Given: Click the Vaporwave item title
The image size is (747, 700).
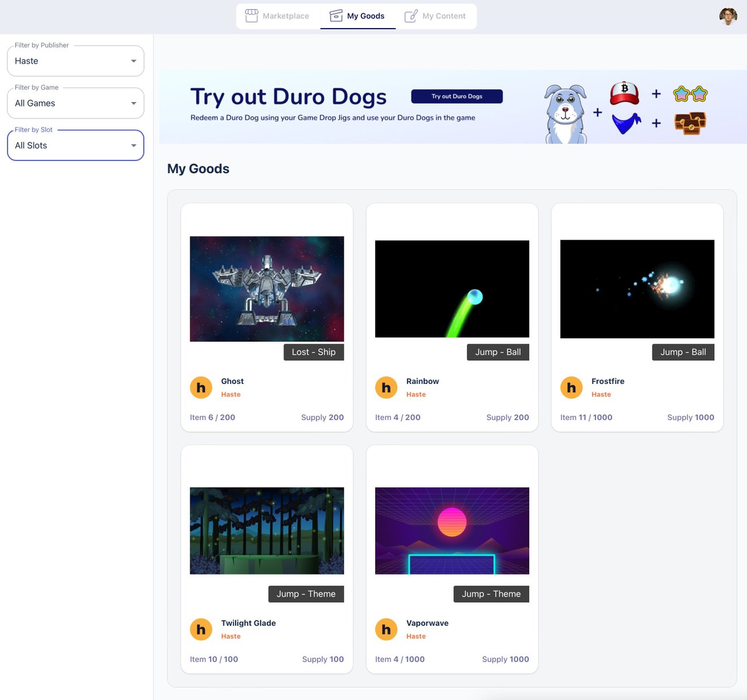Looking at the screenshot, I should click(x=428, y=623).
